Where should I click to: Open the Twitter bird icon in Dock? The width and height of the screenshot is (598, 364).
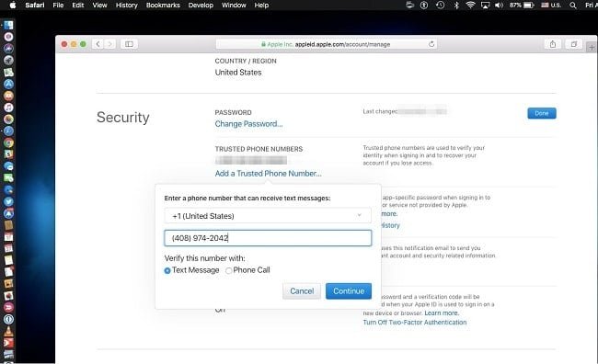click(x=8, y=201)
